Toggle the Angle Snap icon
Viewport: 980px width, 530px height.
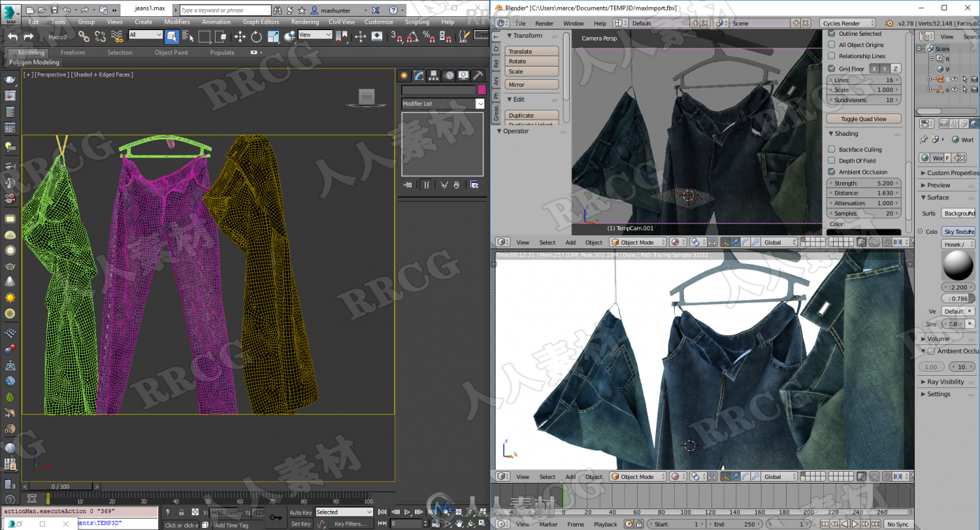pyautogui.click(x=413, y=36)
